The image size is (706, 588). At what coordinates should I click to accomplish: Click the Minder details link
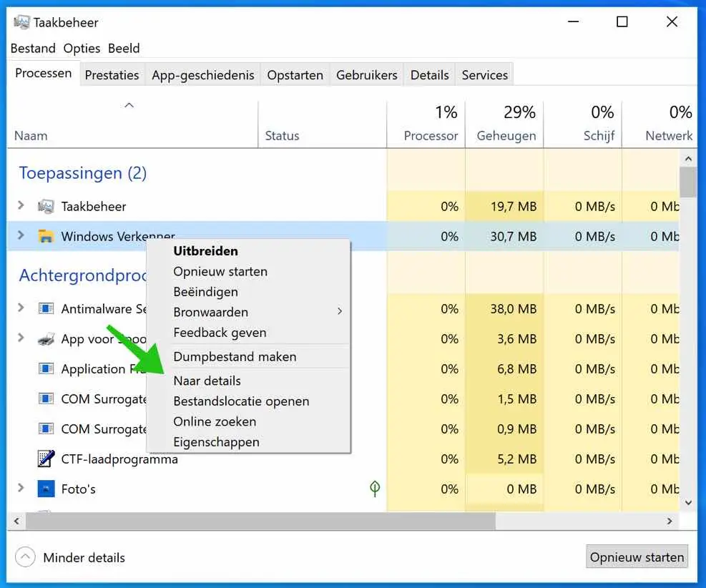coord(84,557)
